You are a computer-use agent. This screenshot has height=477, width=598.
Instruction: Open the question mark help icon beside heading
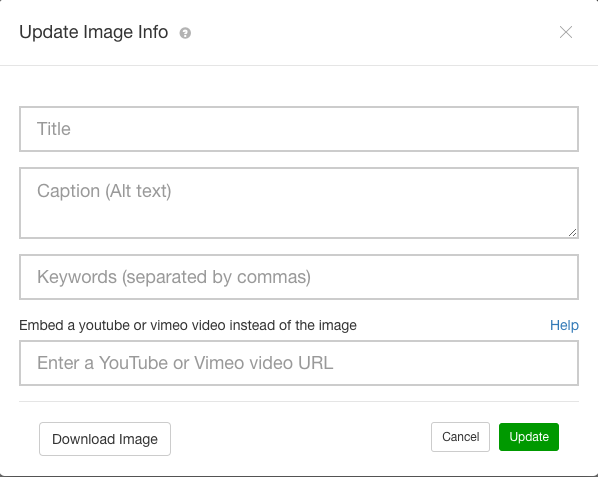pyautogui.click(x=185, y=33)
